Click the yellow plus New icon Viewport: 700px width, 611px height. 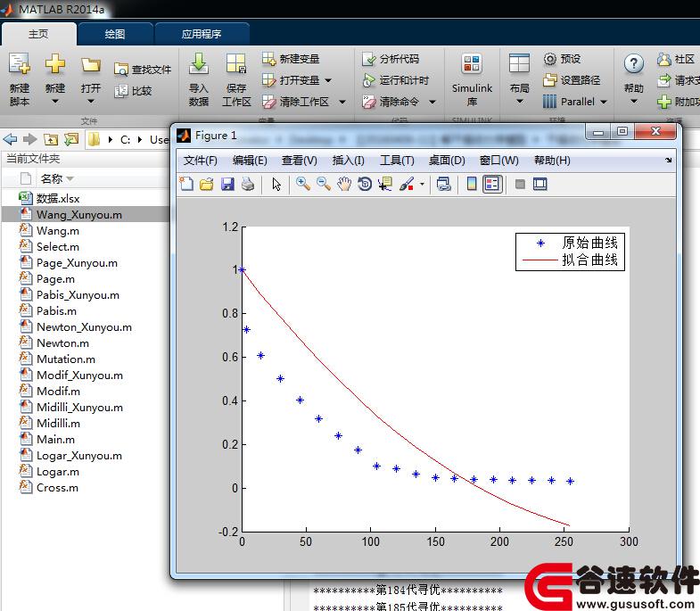(x=55, y=63)
